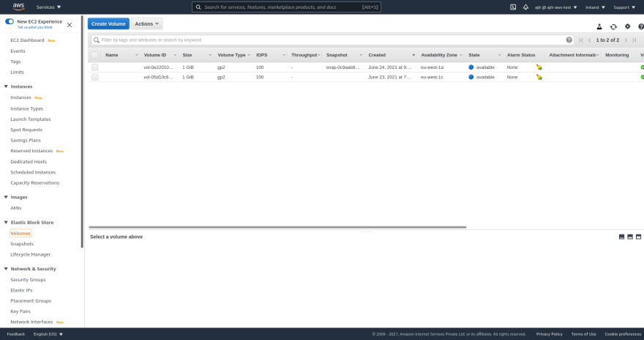Viewport: 644px width, 340px height.
Task: Click the pane resize handle dots
Action: click(365, 232)
